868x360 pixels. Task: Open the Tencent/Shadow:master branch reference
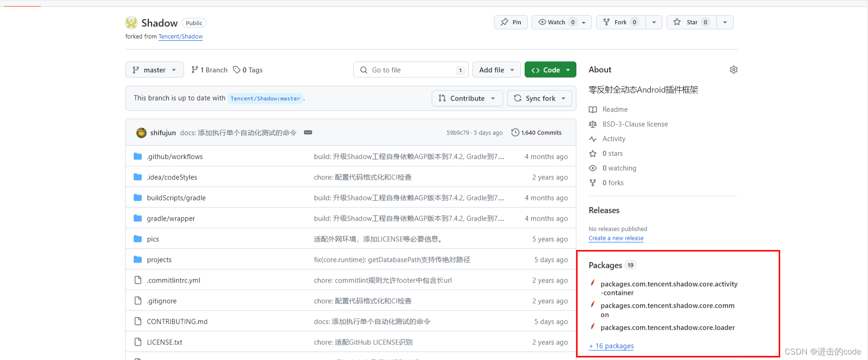point(266,98)
